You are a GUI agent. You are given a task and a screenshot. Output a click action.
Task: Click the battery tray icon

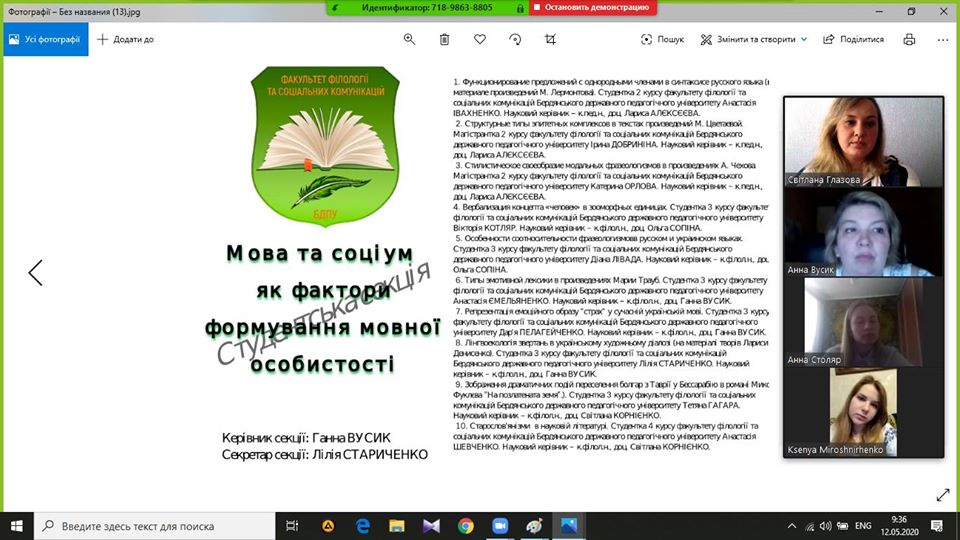click(842, 526)
